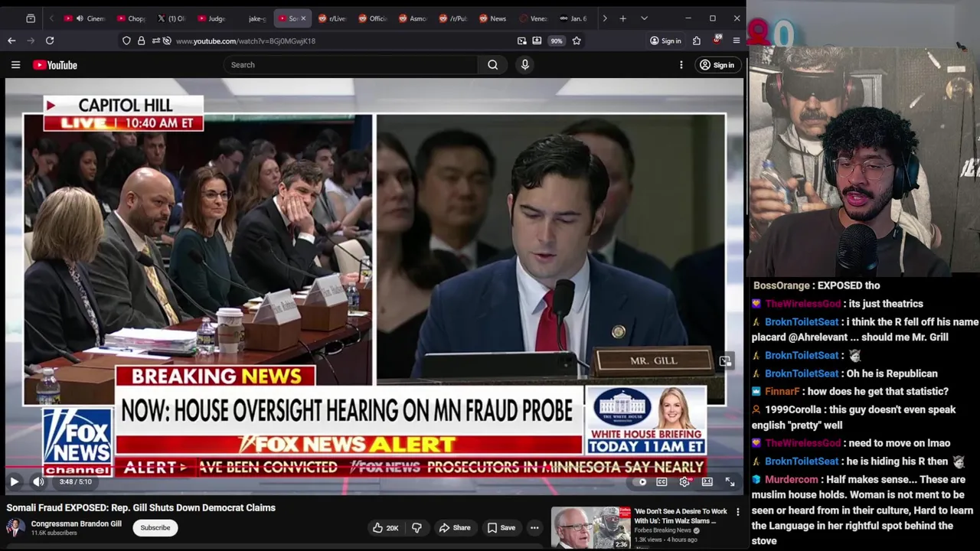
Task: Click the site padlock security icon
Action: [141, 41]
